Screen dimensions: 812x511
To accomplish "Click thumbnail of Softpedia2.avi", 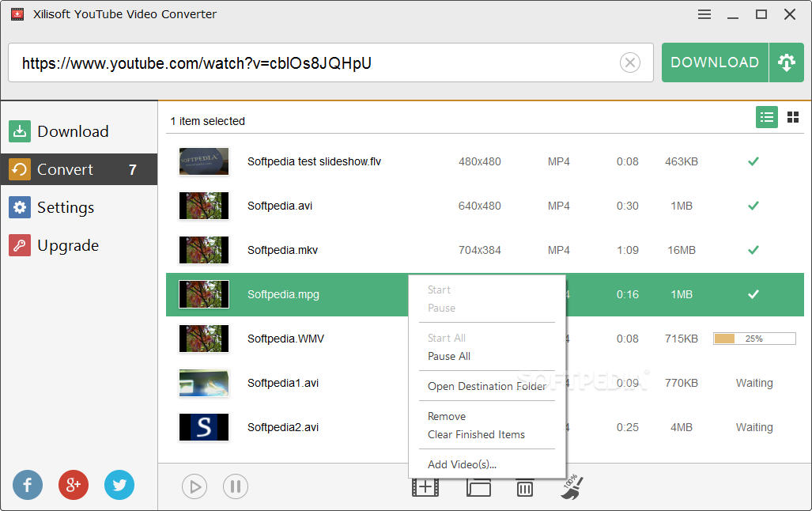I will [203, 427].
